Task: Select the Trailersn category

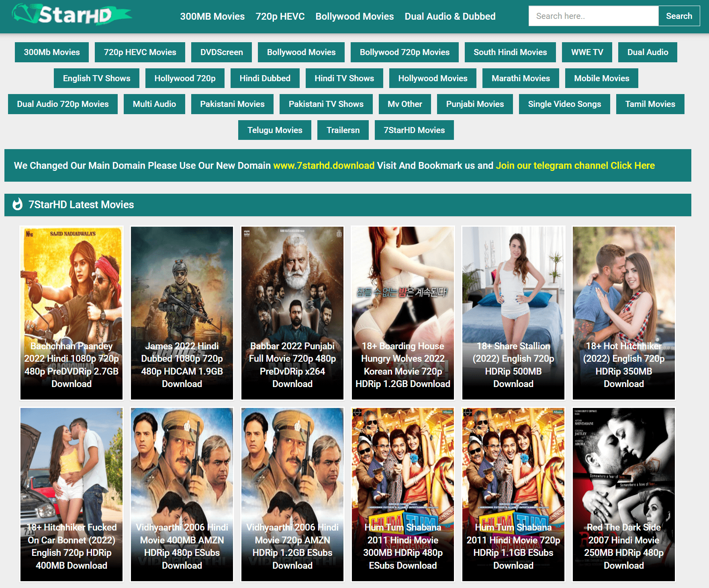Action: click(x=343, y=130)
